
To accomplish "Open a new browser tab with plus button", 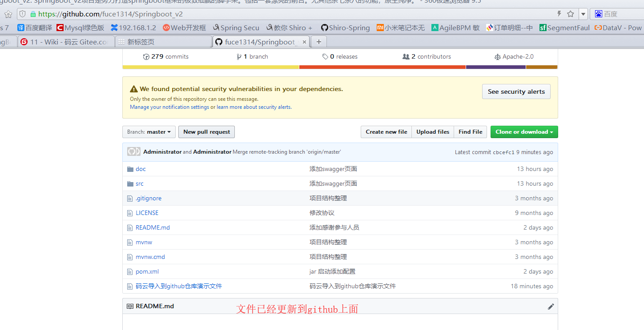I will tap(318, 42).
